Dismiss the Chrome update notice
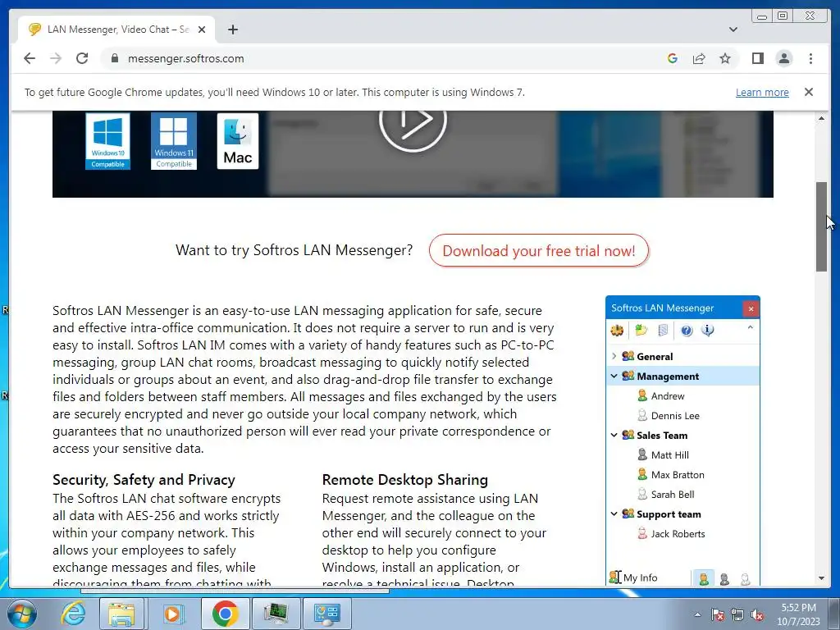The height and width of the screenshot is (630, 840). tap(808, 92)
